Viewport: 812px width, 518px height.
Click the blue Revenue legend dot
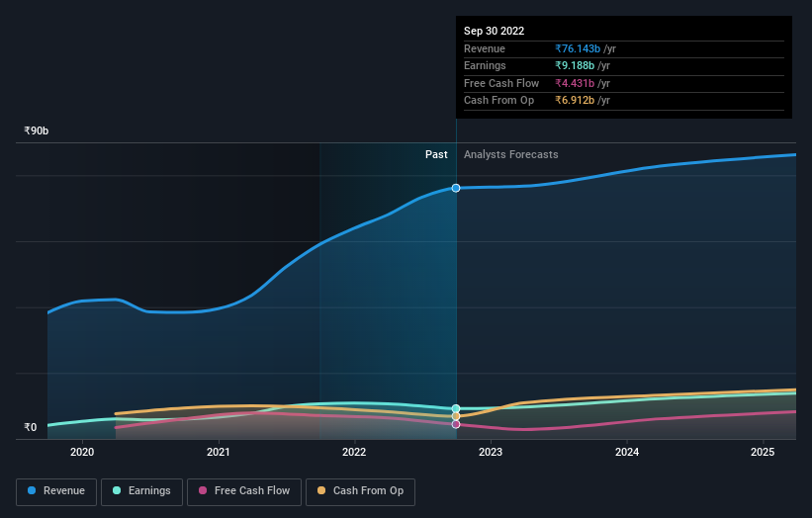tap(32, 490)
